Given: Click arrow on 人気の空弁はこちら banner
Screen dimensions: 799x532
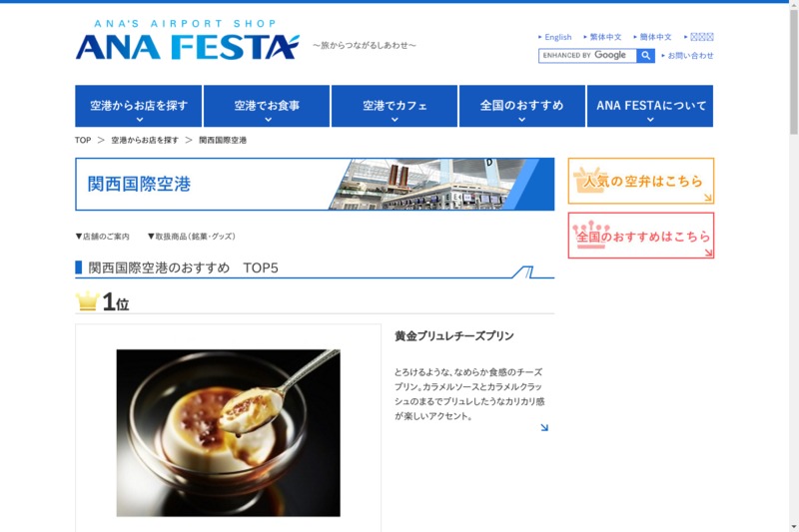Looking at the screenshot, I should pyautogui.click(x=708, y=198).
